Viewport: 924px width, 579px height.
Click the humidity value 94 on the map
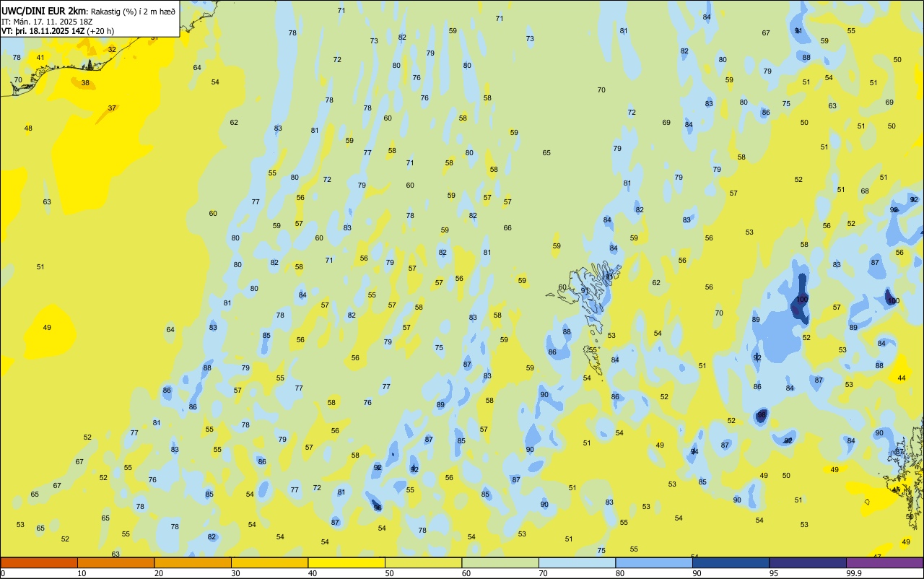tap(694, 451)
